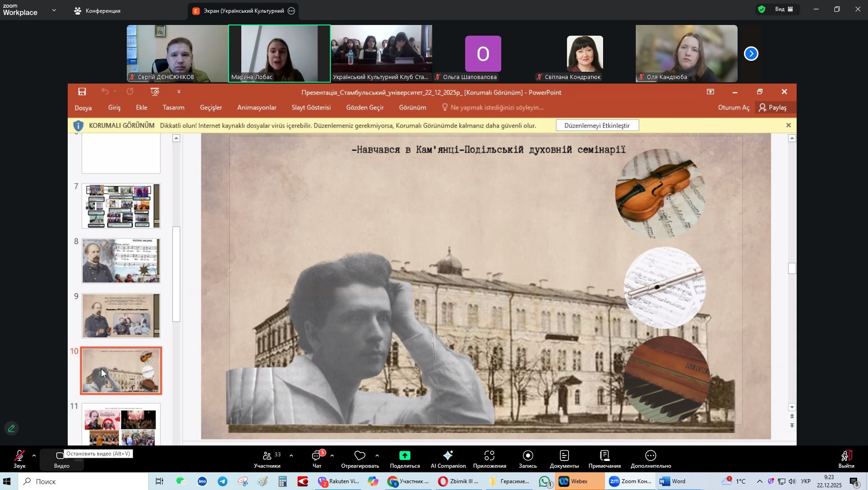Open the AI Companion panel
The width and height of the screenshot is (868, 490).
448,459
